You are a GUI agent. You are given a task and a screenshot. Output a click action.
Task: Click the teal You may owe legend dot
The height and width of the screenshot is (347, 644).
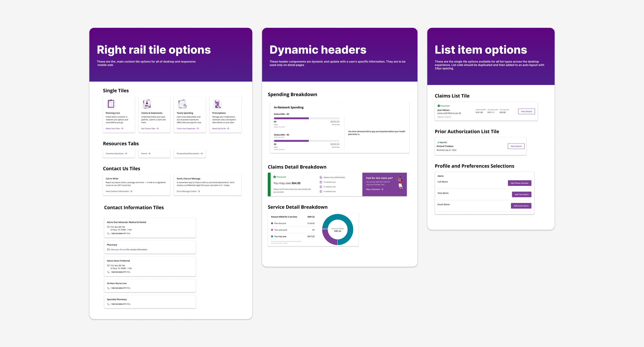click(272, 236)
